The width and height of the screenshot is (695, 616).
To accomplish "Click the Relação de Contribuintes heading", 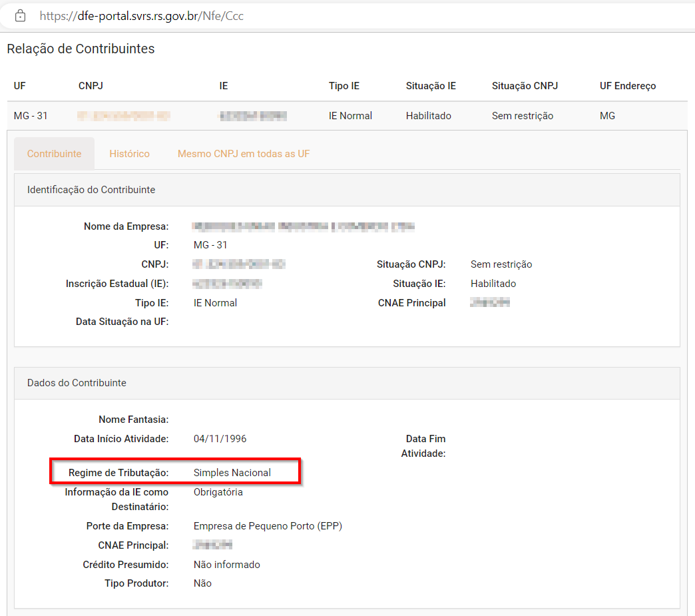I will pos(81,49).
